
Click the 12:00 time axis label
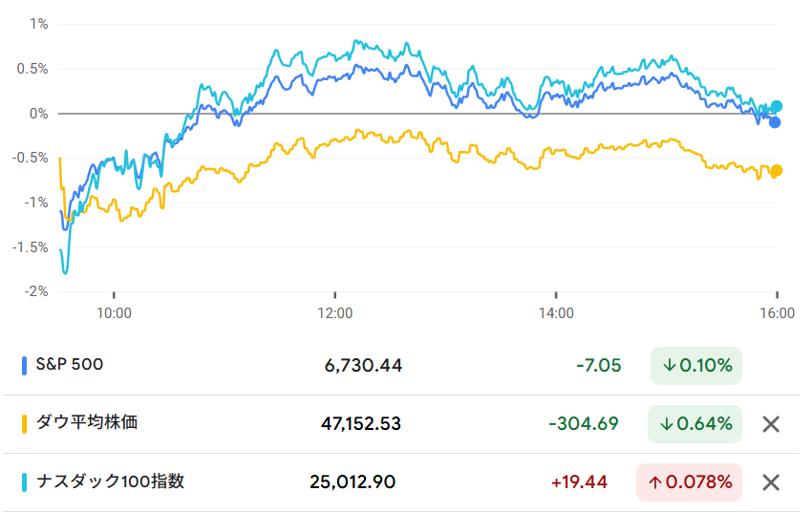coord(335,311)
